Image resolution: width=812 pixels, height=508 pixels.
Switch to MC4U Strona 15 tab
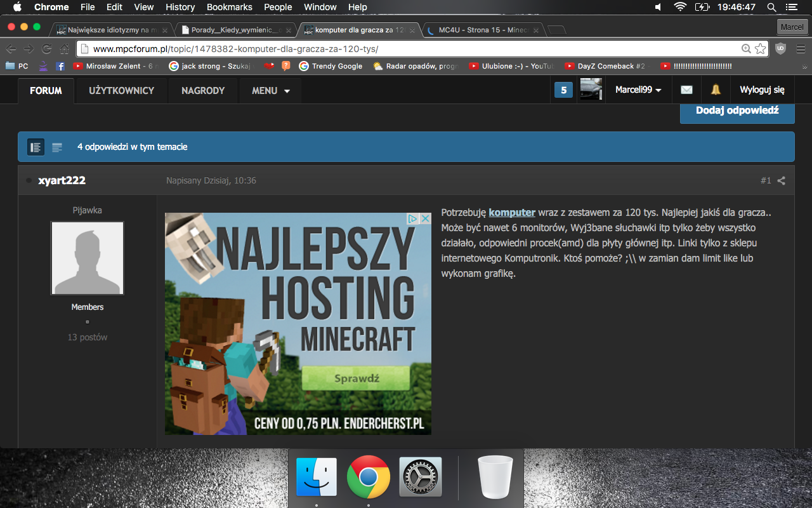tap(483, 30)
